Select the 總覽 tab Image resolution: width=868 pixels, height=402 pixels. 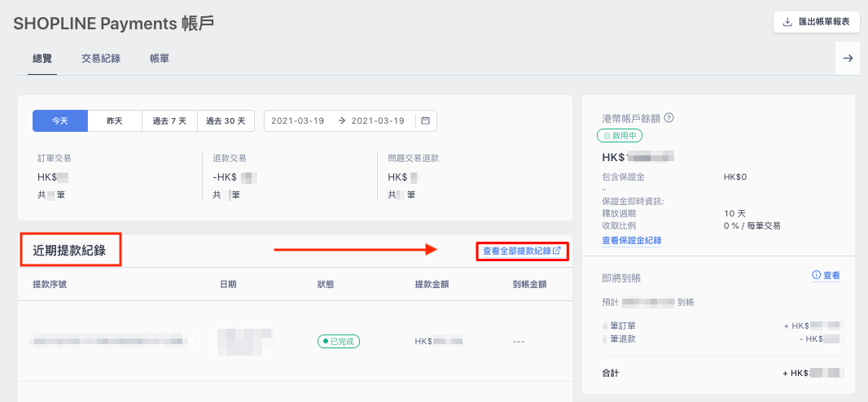[42, 58]
